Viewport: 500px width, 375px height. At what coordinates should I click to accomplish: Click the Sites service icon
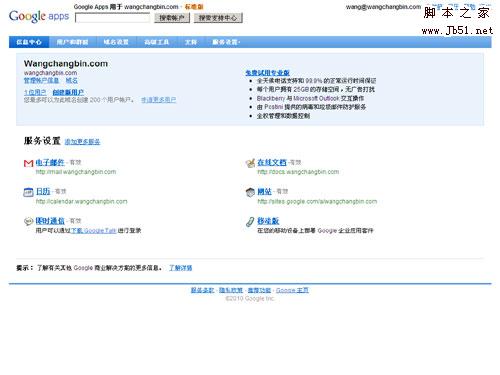click(250, 192)
